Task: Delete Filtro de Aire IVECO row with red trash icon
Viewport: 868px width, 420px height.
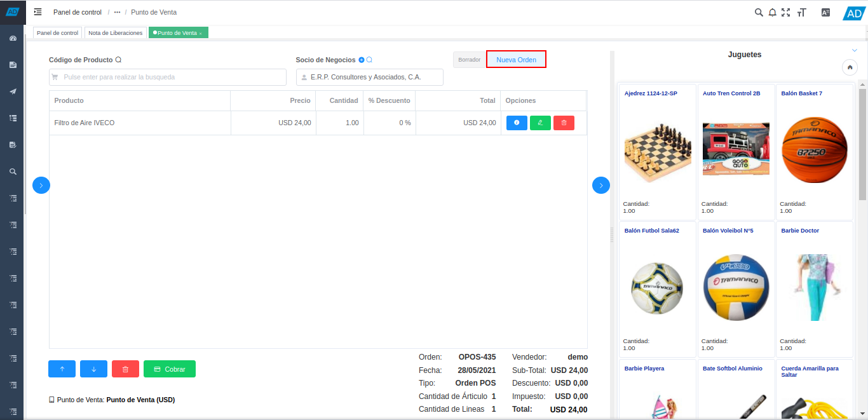Action: click(564, 123)
